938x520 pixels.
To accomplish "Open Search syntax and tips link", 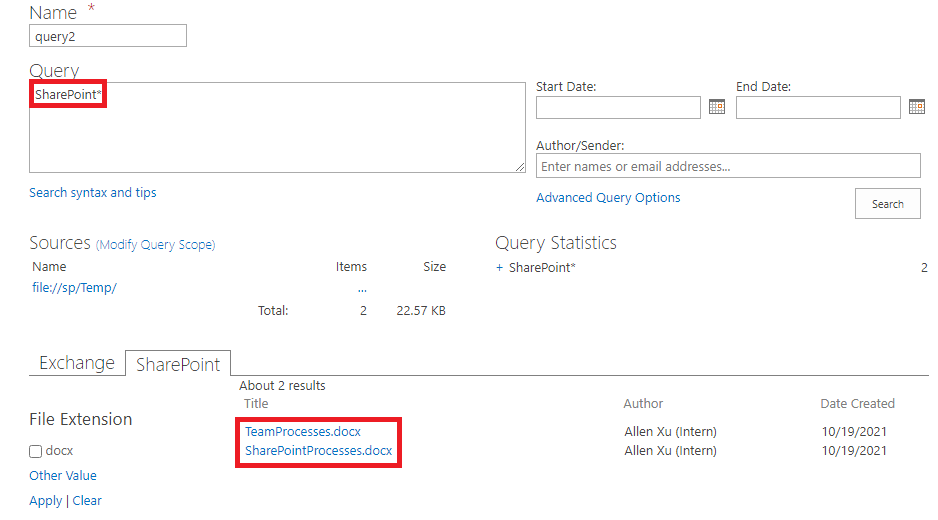I will click(x=93, y=193).
